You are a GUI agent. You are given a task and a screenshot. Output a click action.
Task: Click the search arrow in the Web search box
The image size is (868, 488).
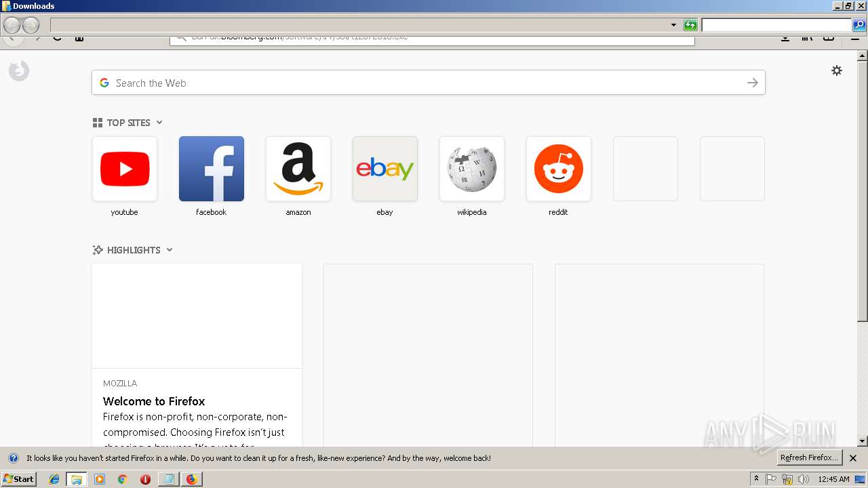[x=753, y=83]
